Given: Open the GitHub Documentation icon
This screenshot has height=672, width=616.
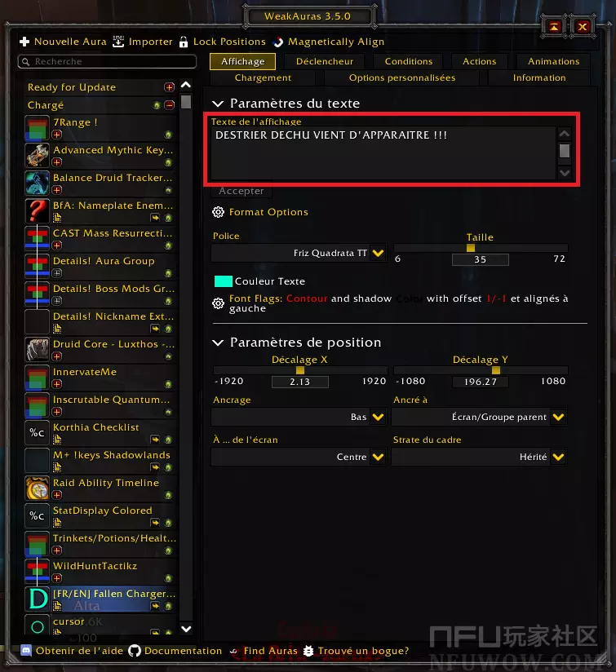Looking at the screenshot, I should click(x=135, y=651).
